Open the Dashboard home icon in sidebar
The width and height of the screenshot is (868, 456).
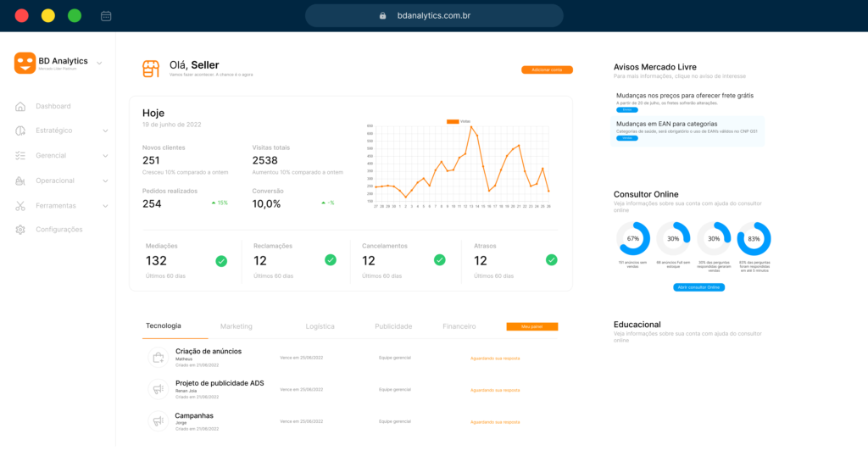click(x=20, y=106)
